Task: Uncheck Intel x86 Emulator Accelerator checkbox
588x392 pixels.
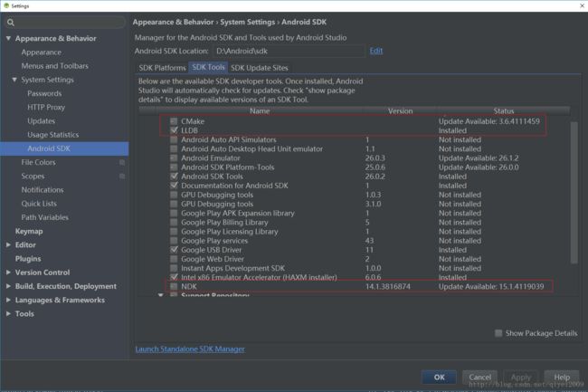Action: click(174, 277)
